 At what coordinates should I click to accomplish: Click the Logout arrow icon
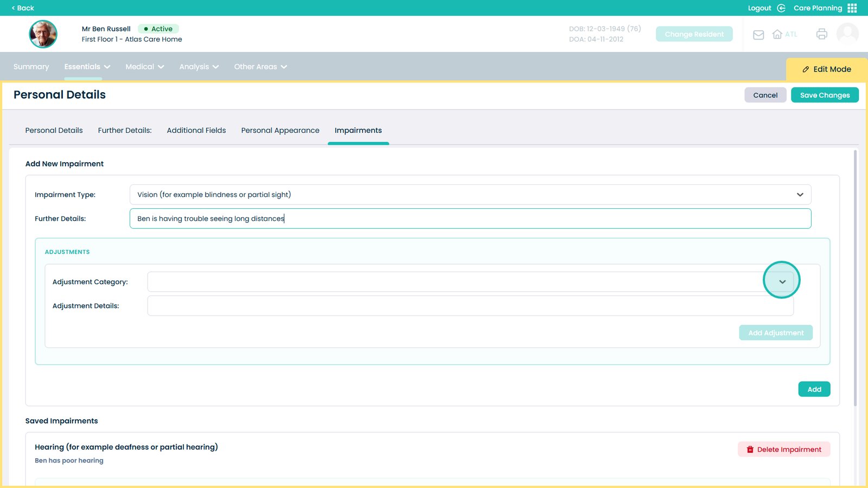pos(781,8)
